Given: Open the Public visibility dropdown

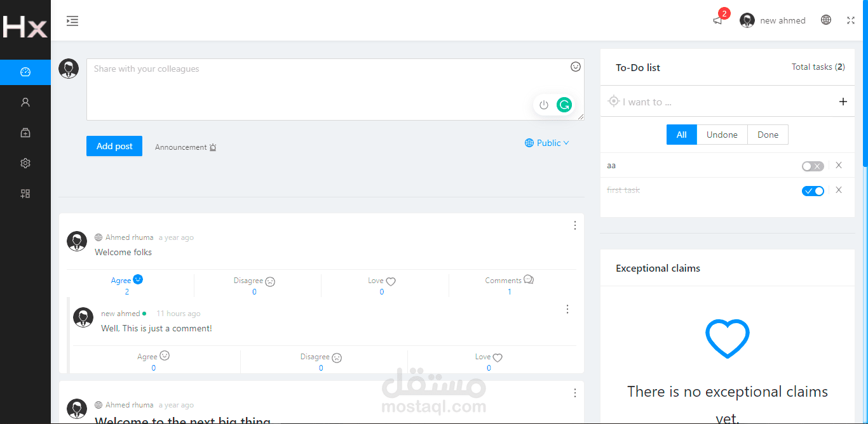Looking at the screenshot, I should (x=546, y=143).
